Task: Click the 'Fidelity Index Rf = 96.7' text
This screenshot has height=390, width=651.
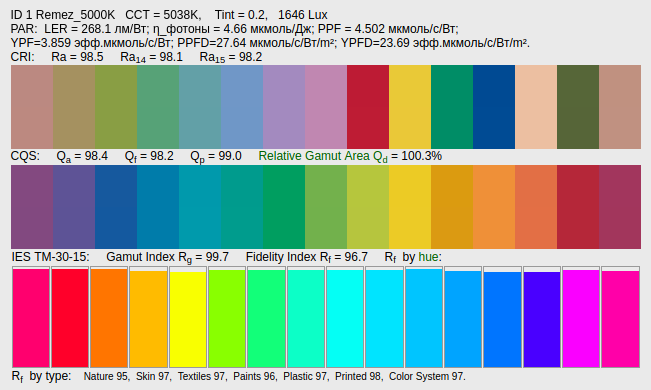Action: [307, 257]
